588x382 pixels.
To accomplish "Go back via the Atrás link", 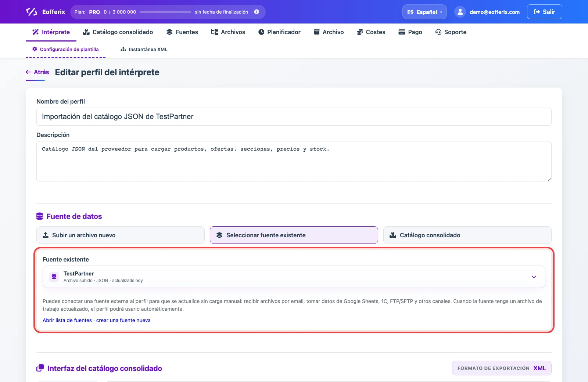I will 37,72.
